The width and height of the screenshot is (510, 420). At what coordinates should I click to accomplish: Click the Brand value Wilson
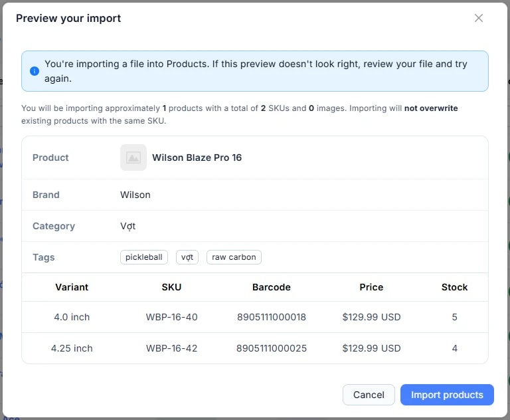(135, 195)
